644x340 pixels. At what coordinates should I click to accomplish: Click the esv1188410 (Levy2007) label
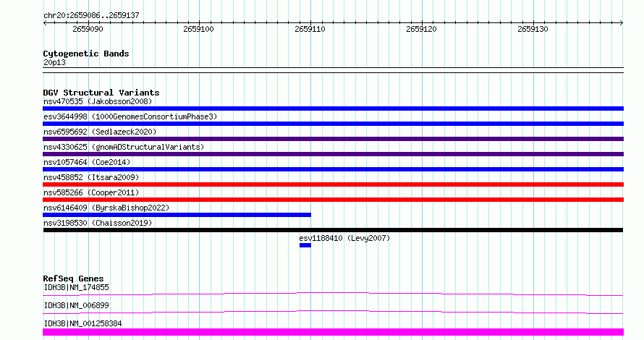click(x=344, y=238)
